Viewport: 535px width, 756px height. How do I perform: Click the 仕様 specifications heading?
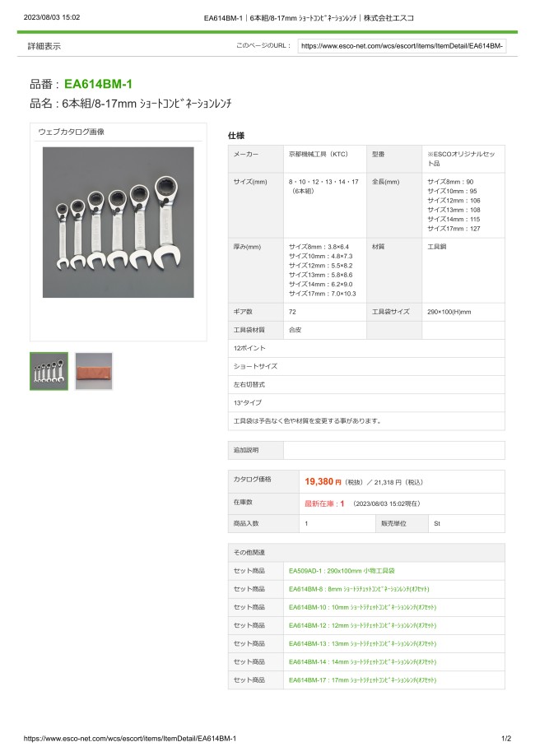point(235,135)
